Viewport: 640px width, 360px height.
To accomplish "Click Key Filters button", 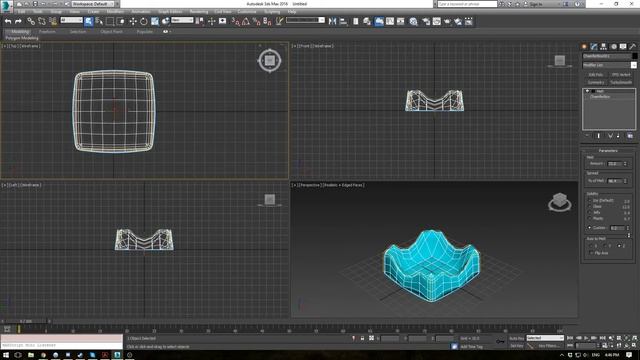I will (548, 346).
